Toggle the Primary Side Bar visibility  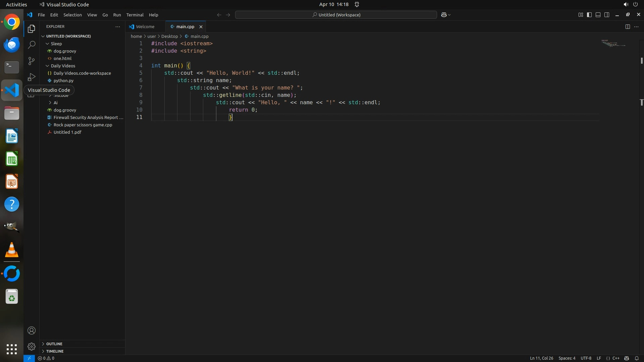[589, 15]
